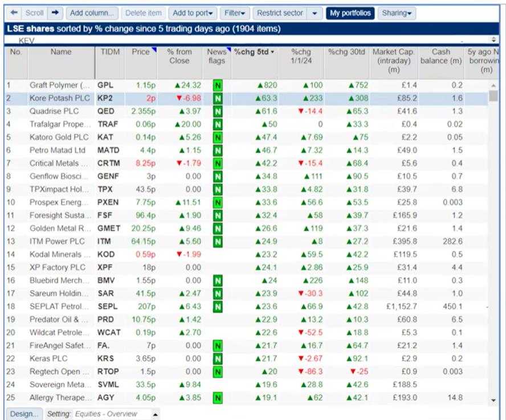Open news flag for Regtech Open row
Screen dimensions: 506x420
(x=218, y=372)
